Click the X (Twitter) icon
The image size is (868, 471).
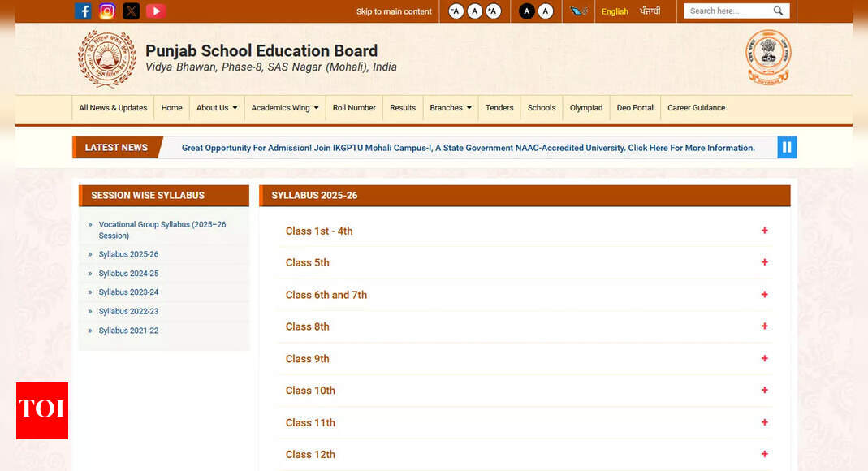pos(131,11)
